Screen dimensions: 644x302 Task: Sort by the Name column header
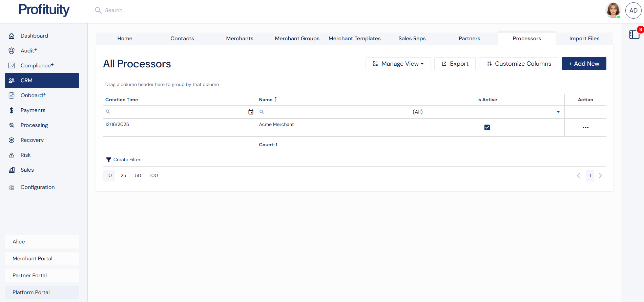pyautogui.click(x=266, y=100)
